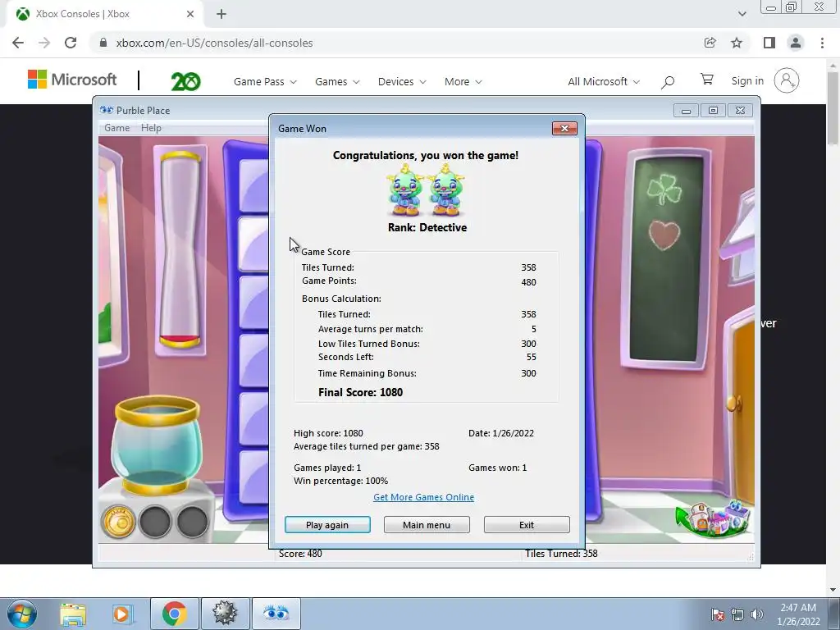The width and height of the screenshot is (840, 630).
Task: Click the Purble Place home arrow icon
Action: pos(713,518)
